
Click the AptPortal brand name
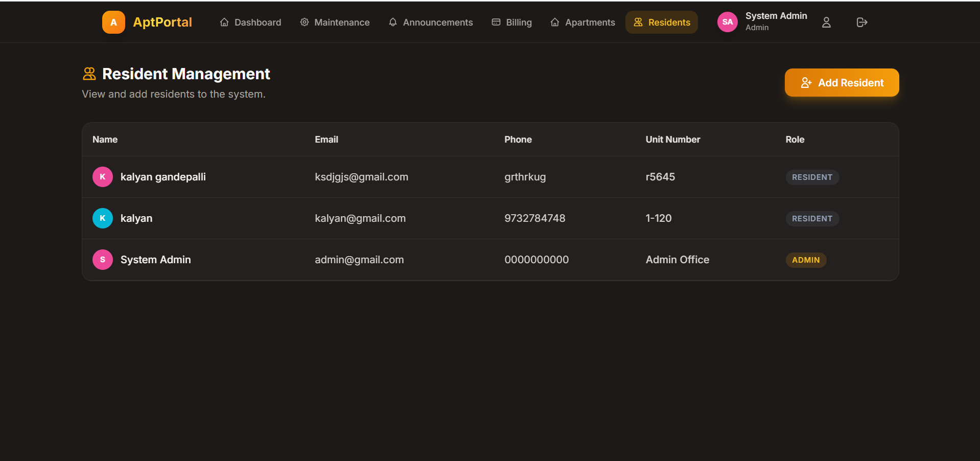[x=162, y=22]
